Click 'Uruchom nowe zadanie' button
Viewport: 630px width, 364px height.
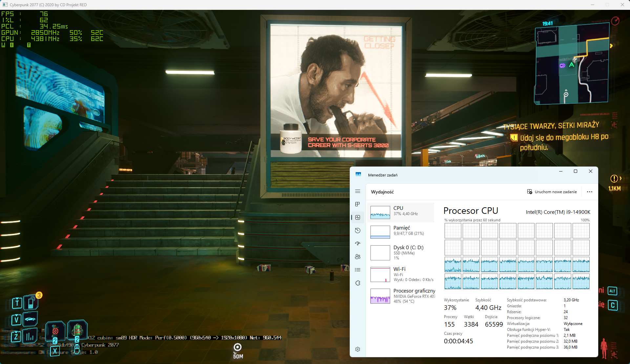552,192
